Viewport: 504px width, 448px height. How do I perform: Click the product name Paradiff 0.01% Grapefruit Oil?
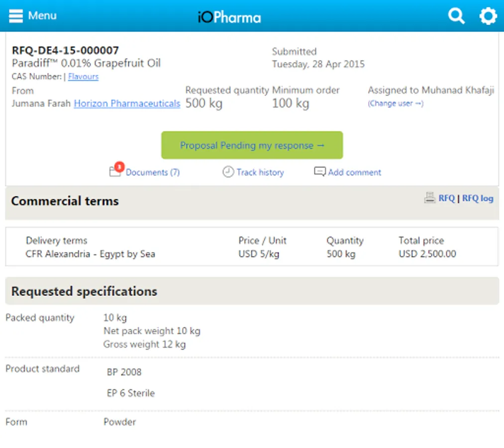86,63
